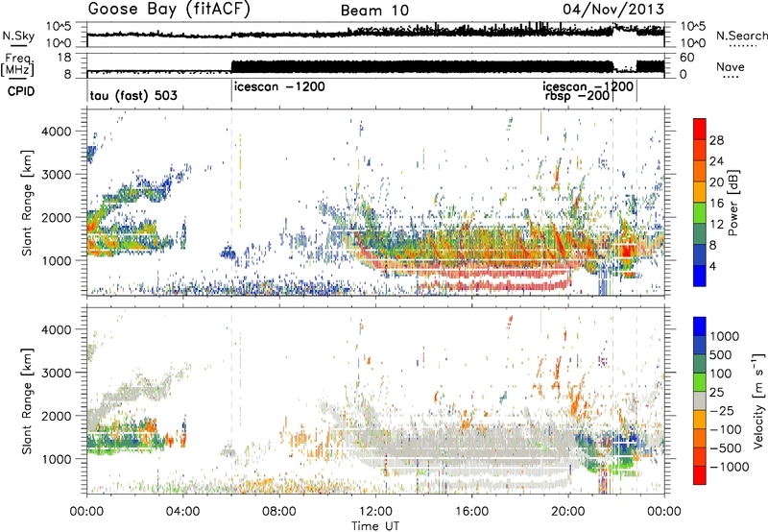
Task: Click the 'rbsp -200' CPID entry
Action: (x=578, y=95)
